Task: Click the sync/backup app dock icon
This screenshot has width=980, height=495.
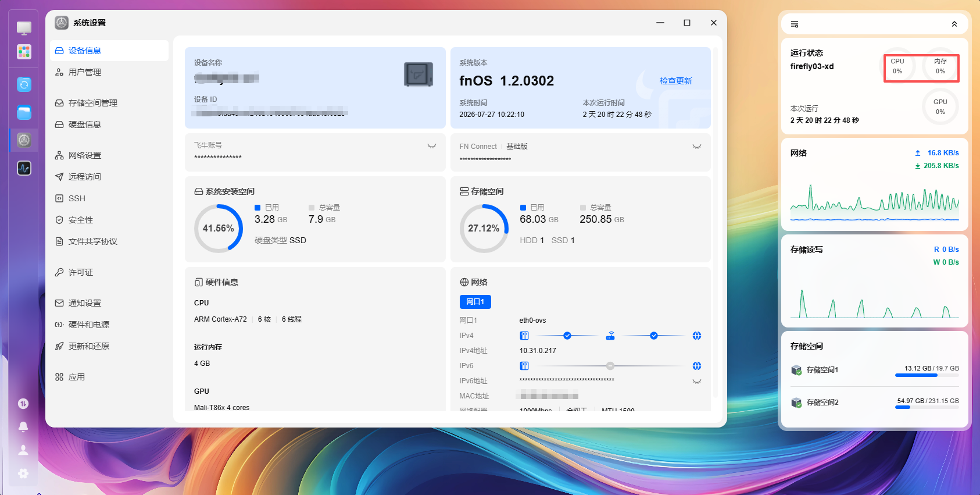Action: pos(24,84)
